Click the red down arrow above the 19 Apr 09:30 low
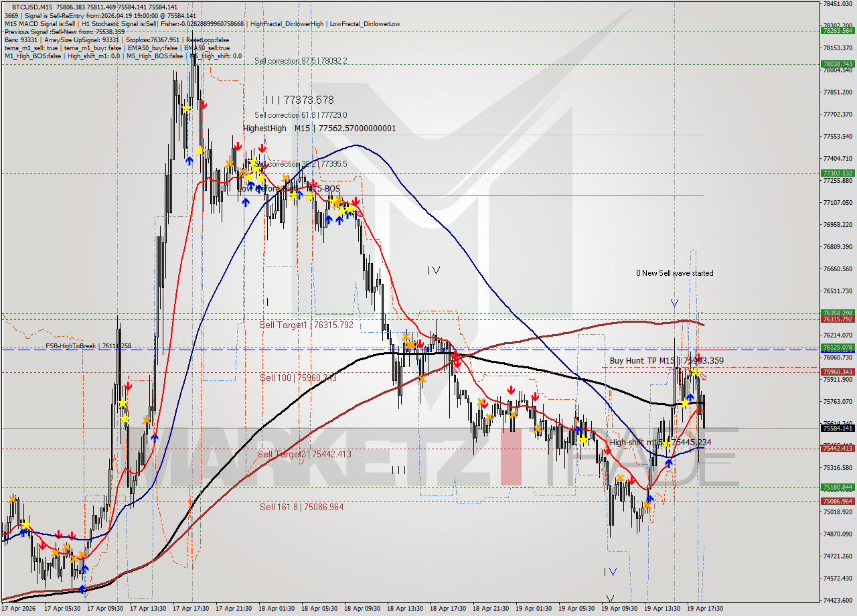857x616 pixels. click(x=631, y=481)
